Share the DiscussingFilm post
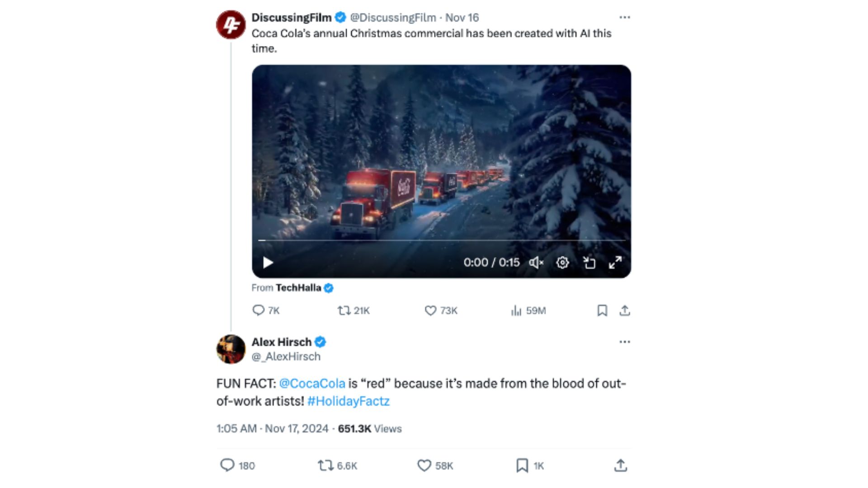This screenshot has width=868, height=488. (624, 310)
